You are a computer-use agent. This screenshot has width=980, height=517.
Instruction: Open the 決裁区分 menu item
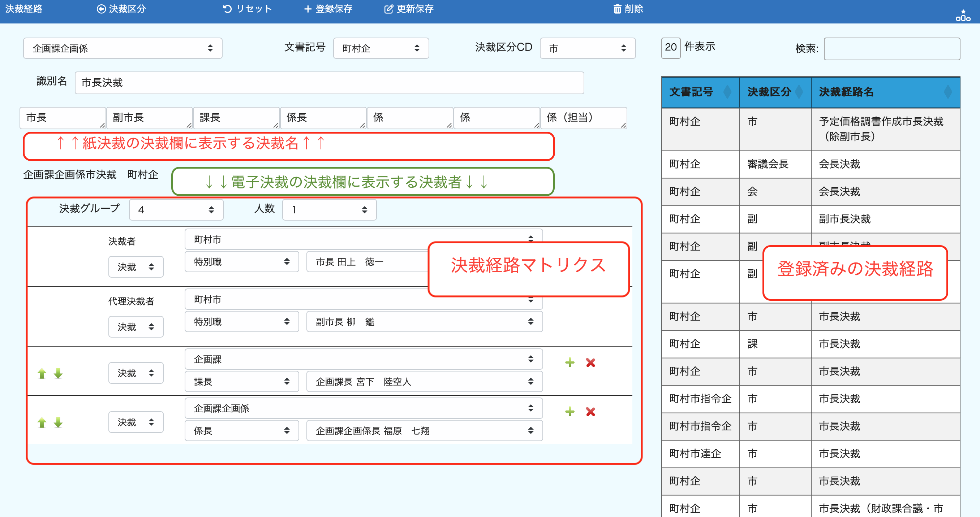click(x=121, y=9)
